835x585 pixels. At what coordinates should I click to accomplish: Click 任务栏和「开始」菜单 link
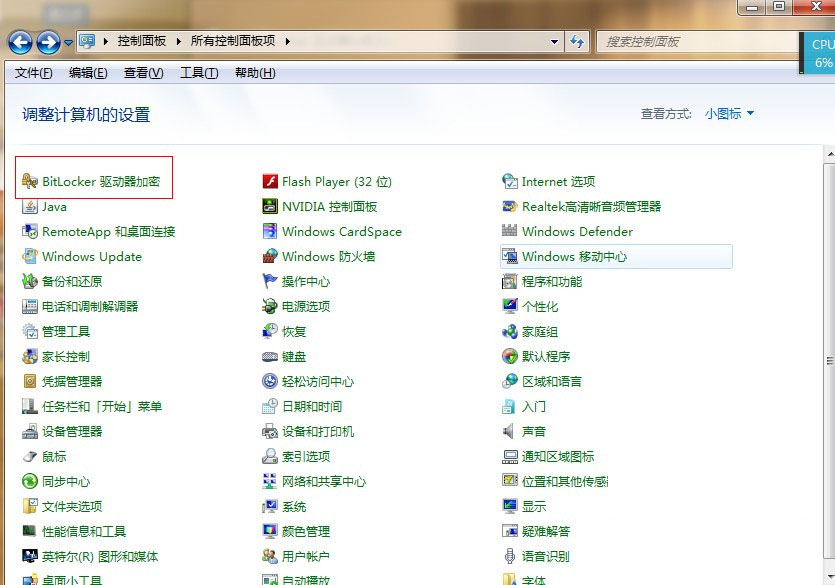click(102, 407)
